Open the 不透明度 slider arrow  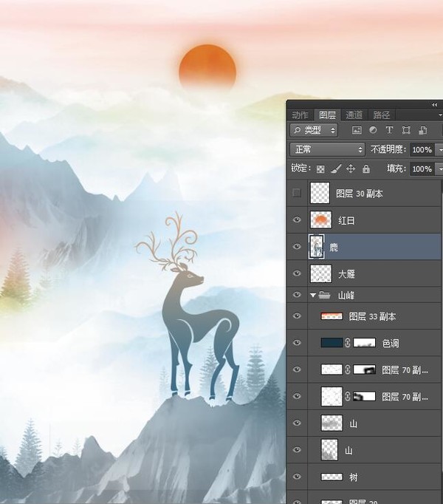pyautogui.click(x=439, y=150)
